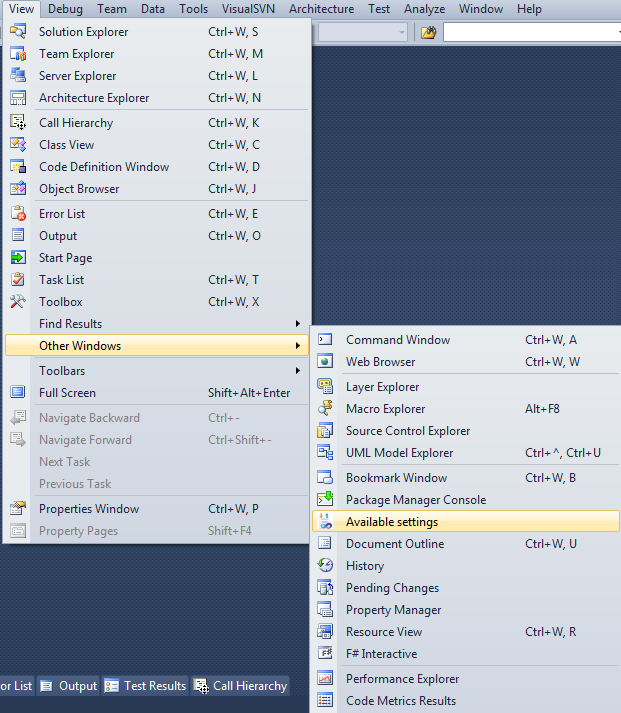Click the Performance Explorer icon
This screenshot has width=621, height=713.
pyautogui.click(x=325, y=679)
